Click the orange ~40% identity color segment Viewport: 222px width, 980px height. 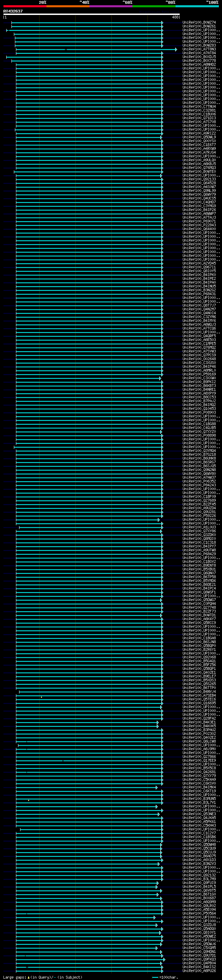(68, 6)
